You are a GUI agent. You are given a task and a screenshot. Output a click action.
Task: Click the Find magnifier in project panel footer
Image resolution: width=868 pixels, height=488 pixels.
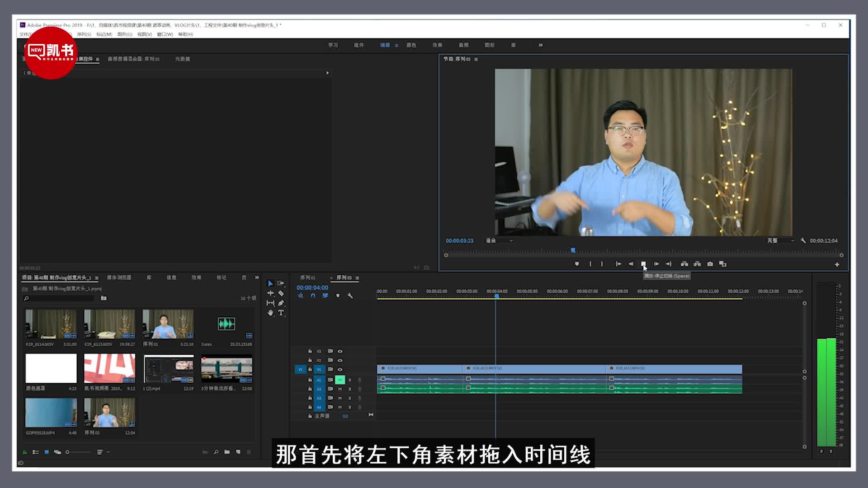(216, 452)
